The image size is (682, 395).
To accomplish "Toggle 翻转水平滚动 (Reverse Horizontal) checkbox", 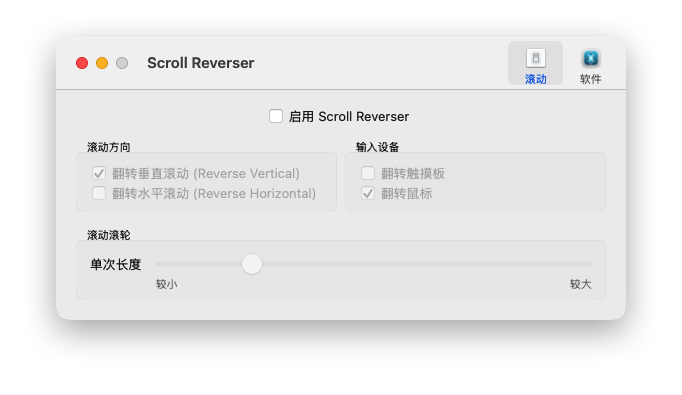I will 99,193.
